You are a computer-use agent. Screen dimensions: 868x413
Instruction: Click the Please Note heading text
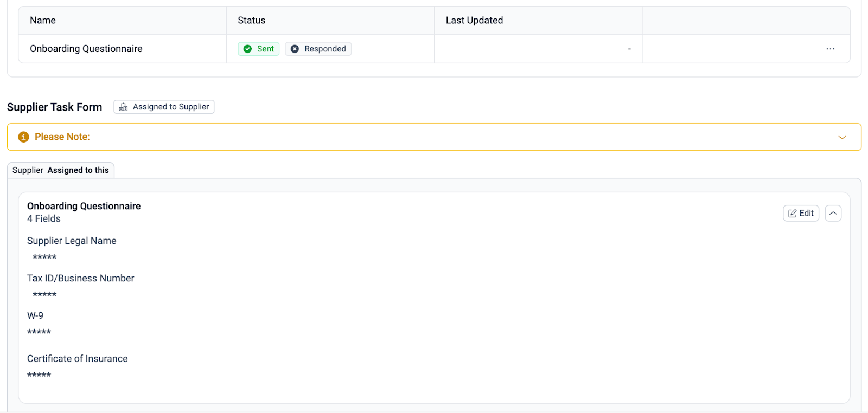tap(62, 137)
